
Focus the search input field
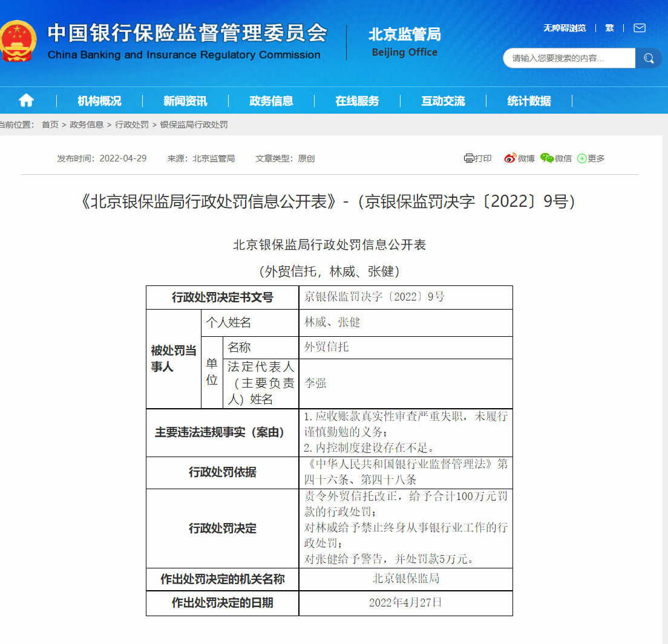coord(569,58)
